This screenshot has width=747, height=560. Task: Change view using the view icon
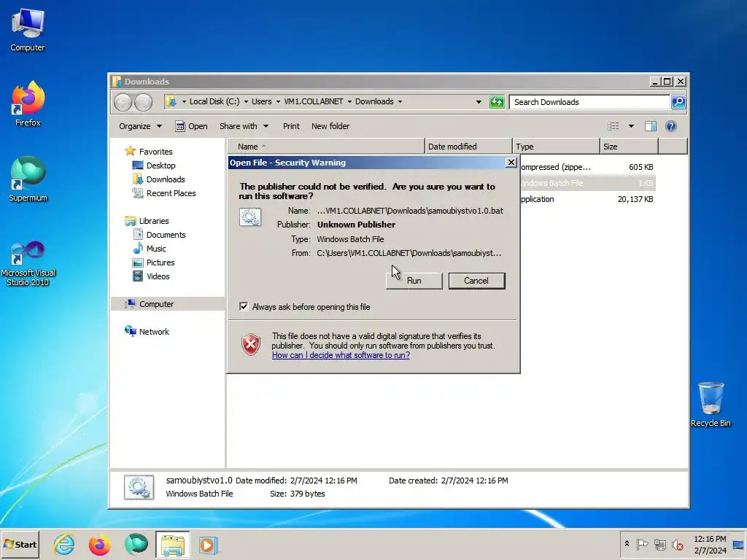pyautogui.click(x=613, y=126)
